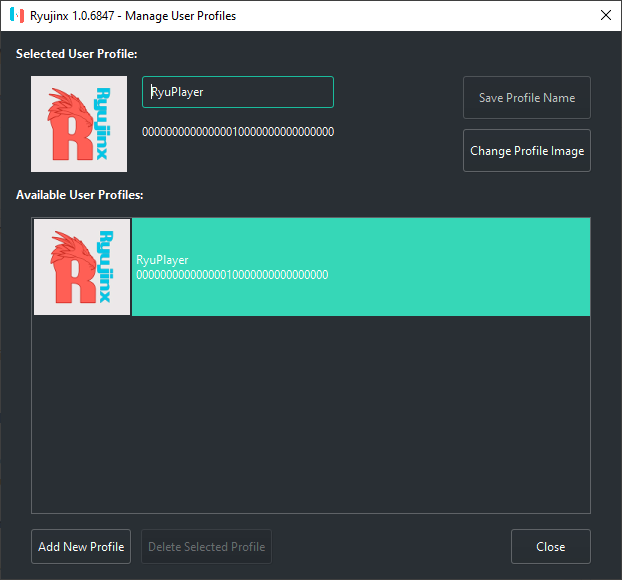Click the Save Profile Name button
Image resolution: width=622 pixels, height=580 pixels.
526,98
